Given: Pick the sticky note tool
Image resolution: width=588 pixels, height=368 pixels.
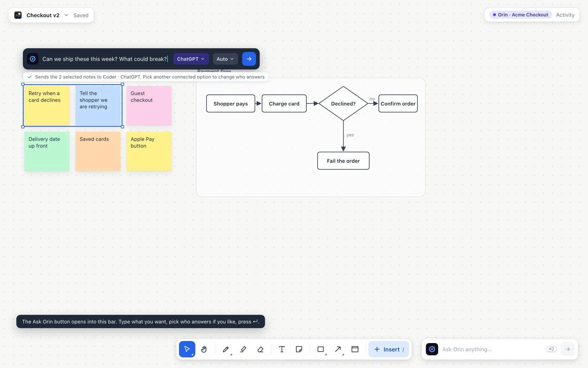Looking at the screenshot, I should point(299,349).
